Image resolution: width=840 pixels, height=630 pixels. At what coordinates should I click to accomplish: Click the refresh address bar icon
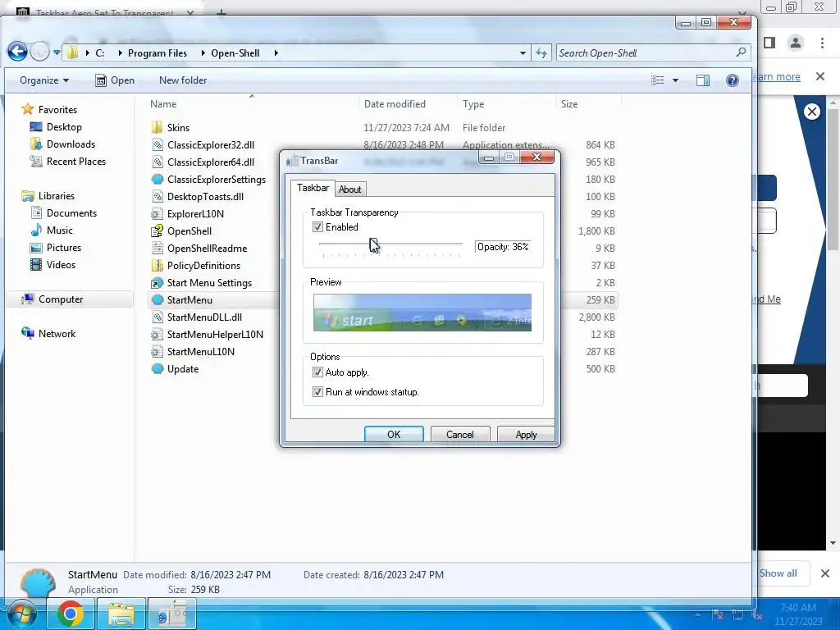tap(541, 53)
